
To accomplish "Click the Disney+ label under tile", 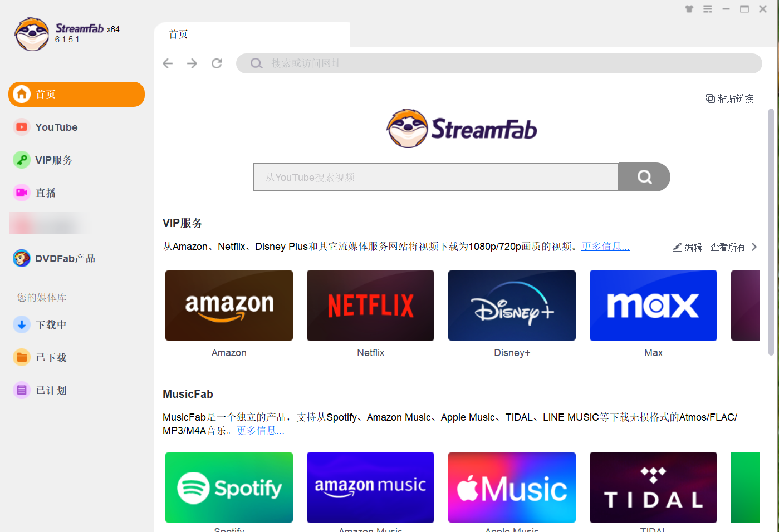I will [x=512, y=353].
